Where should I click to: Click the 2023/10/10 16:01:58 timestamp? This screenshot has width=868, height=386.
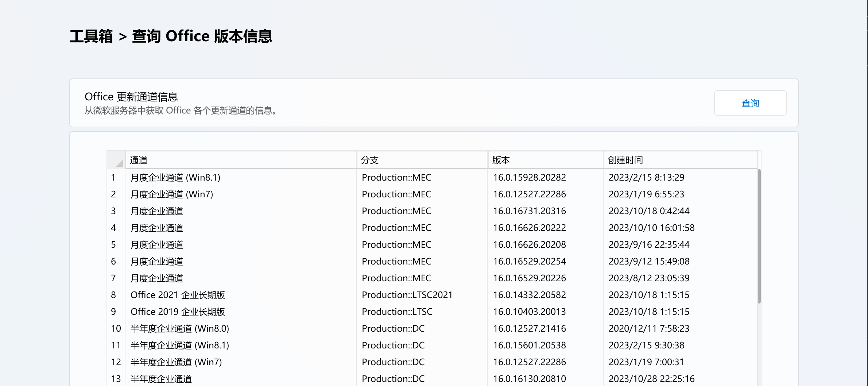pos(651,228)
